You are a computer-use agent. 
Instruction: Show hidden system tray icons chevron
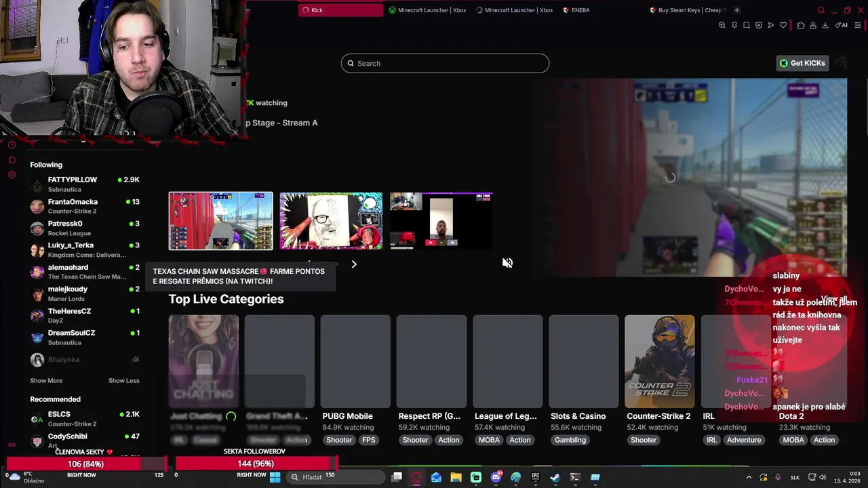pos(749,477)
